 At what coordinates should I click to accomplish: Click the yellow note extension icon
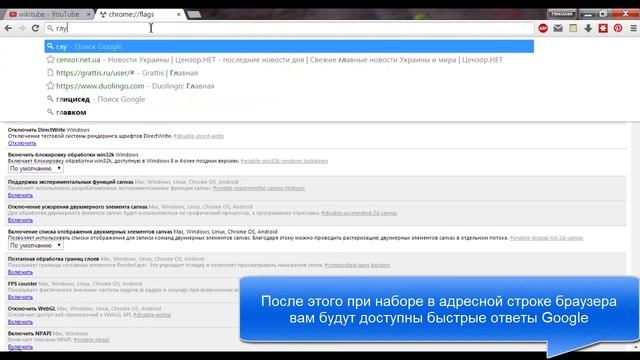click(x=573, y=28)
